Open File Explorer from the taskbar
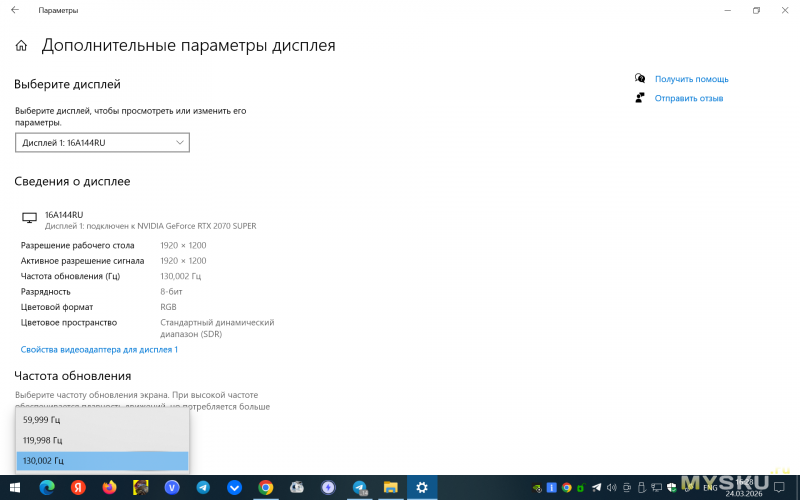 coord(391,487)
